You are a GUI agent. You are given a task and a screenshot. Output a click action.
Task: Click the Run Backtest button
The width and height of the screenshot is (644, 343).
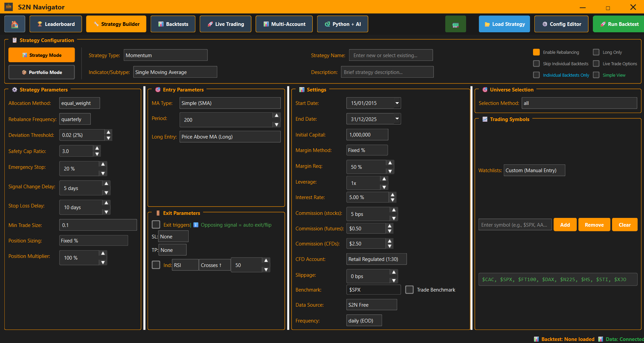click(x=619, y=24)
